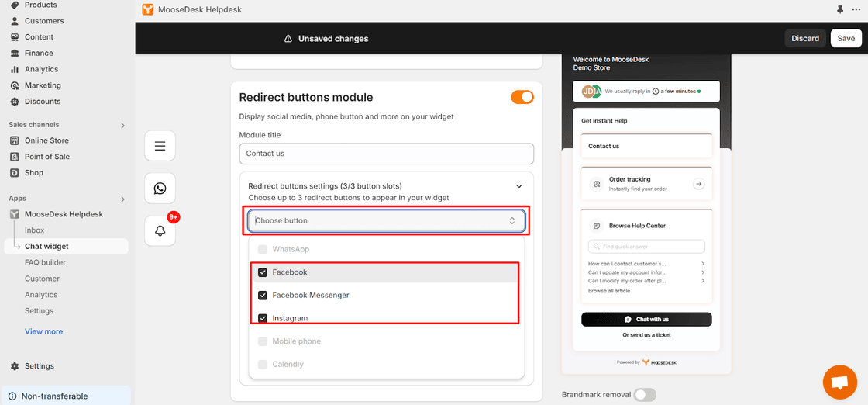Image resolution: width=868 pixels, height=405 pixels.
Task: Expand the Apps section chevron
Action: 123,199
